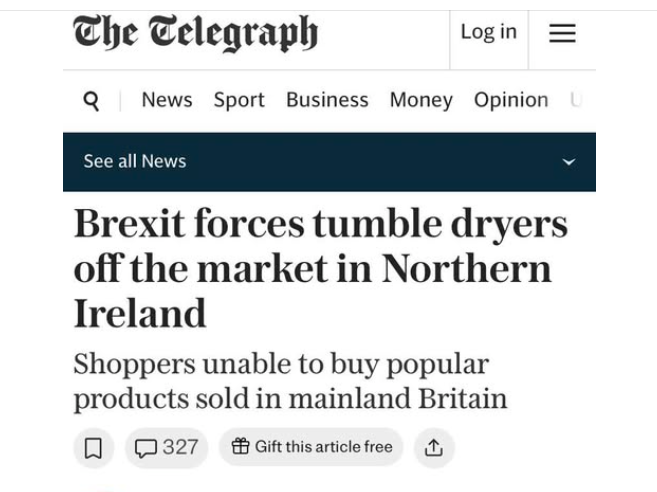Click the Brexit tumble dryers headline
The image size is (657, 492).
[x=320, y=268]
